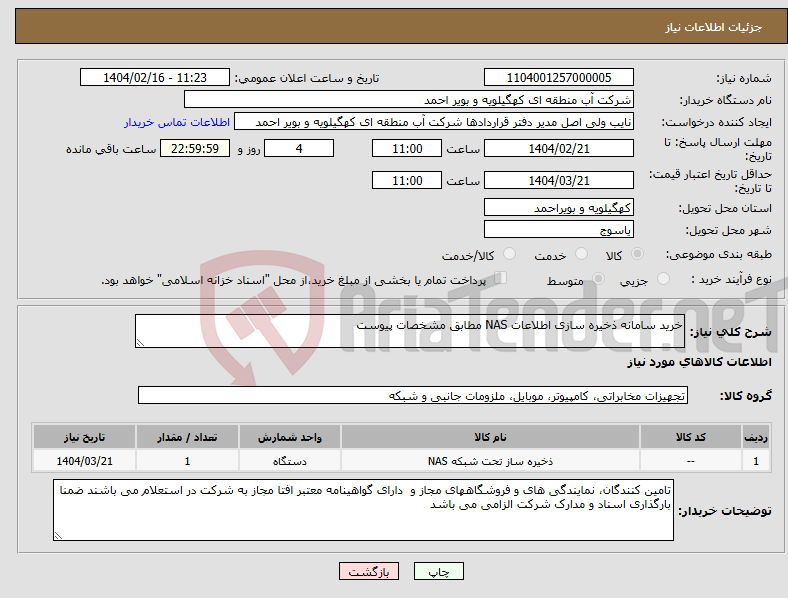Click the remaining time field 22:59:59
788x598 pixels.
(x=195, y=148)
